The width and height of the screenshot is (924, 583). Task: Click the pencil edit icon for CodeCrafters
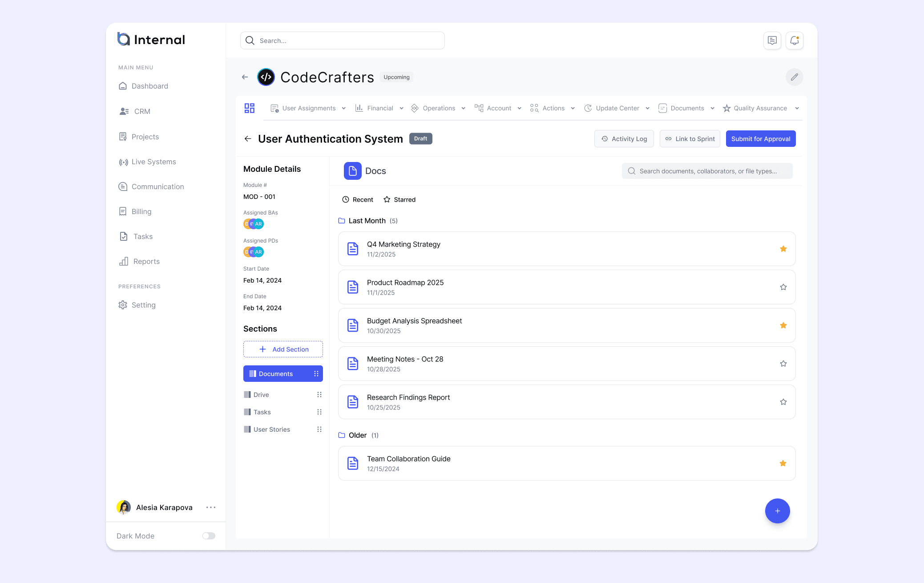point(794,77)
